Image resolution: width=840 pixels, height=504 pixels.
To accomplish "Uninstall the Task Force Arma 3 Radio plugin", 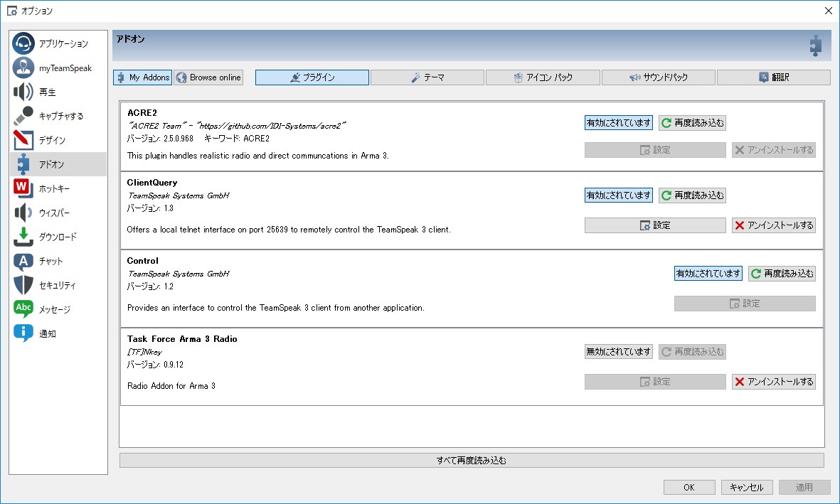I will tap(774, 382).
